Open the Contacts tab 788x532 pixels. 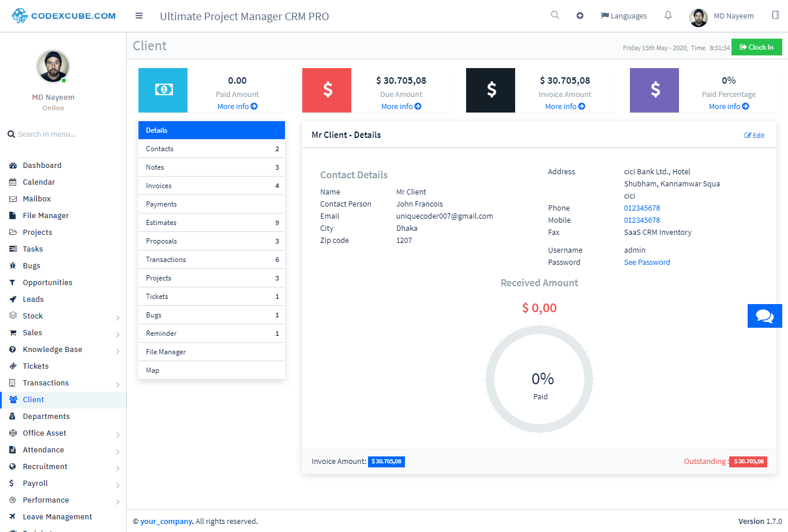pos(212,149)
